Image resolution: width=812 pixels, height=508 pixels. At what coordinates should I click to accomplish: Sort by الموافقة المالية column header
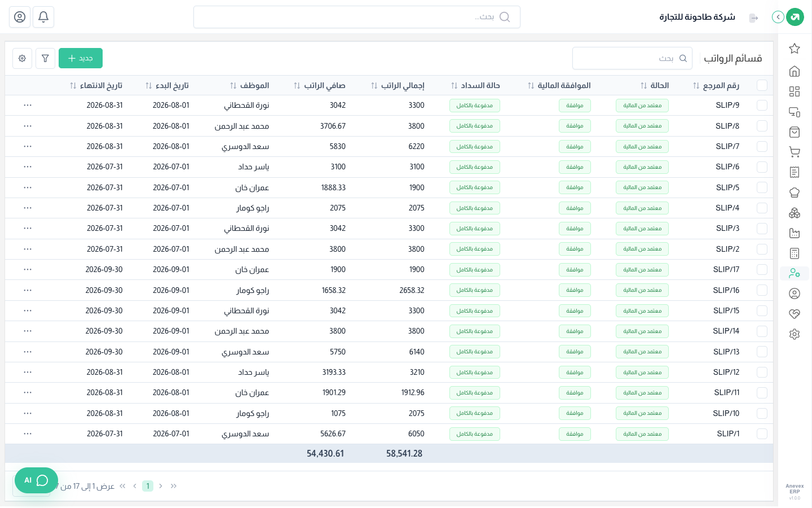[559, 86]
